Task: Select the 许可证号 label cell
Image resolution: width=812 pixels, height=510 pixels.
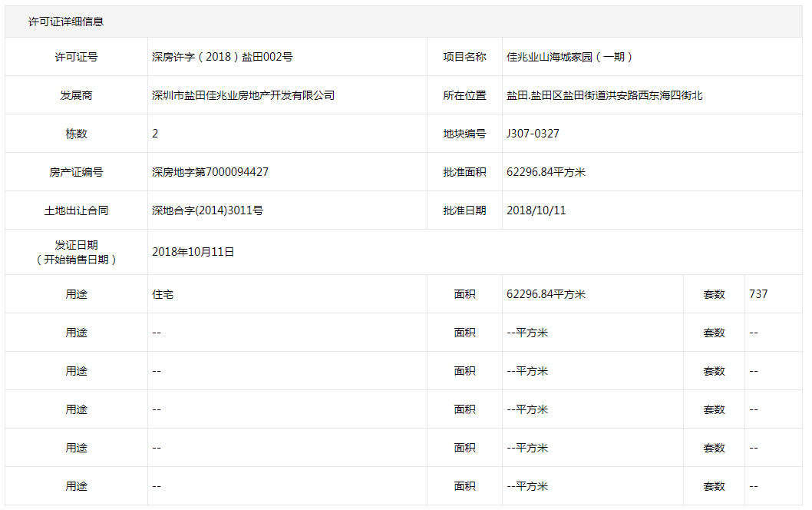Action: click(x=76, y=57)
